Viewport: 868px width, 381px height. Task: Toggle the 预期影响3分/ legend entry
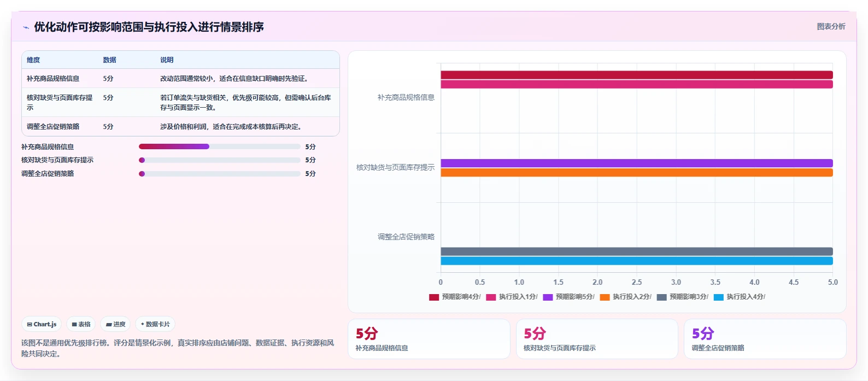coord(682,297)
